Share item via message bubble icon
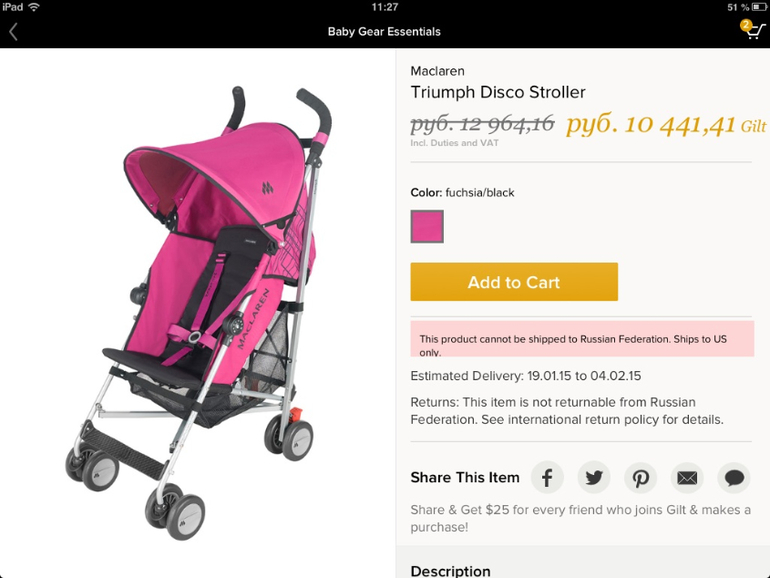 pos(734,477)
